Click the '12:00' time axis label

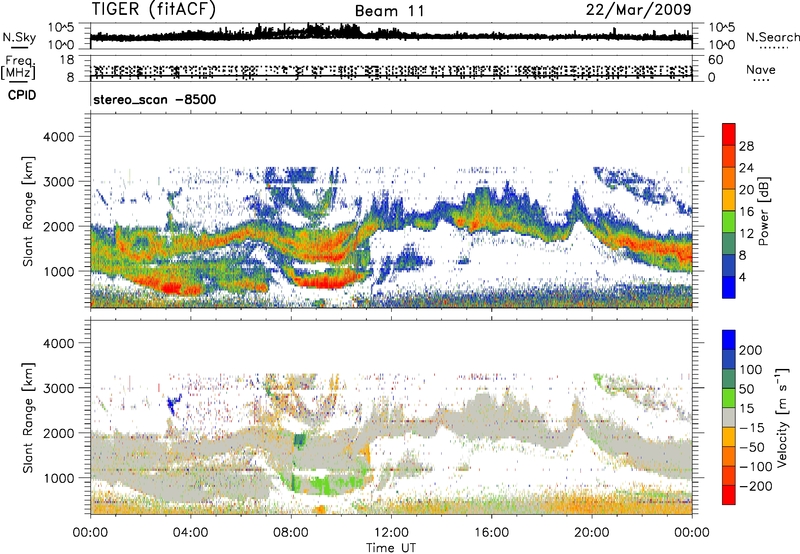(x=391, y=533)
